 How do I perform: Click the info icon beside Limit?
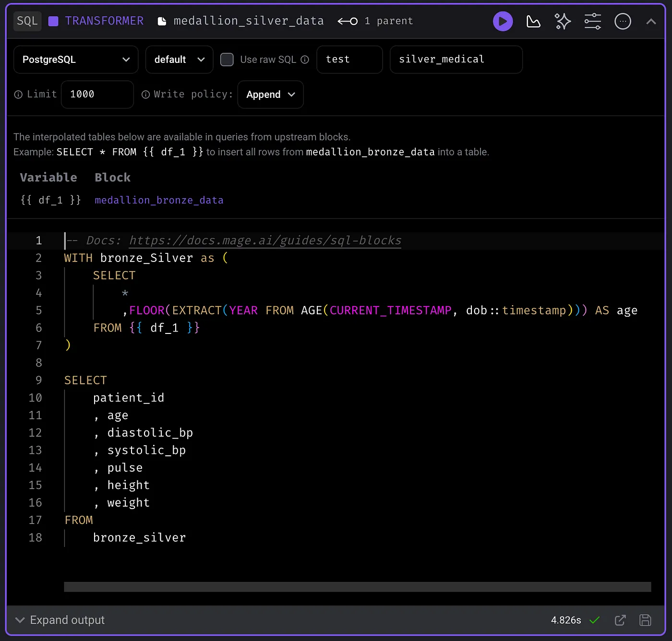point(18,95)
